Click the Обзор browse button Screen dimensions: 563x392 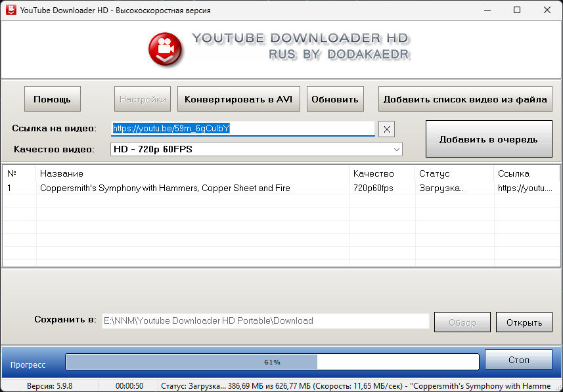462,322
